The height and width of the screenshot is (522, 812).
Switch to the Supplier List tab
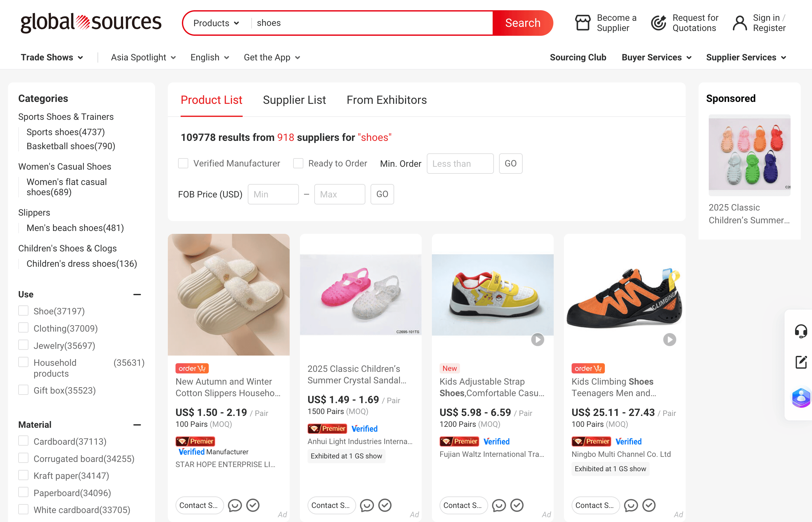(x=294, y=100)
